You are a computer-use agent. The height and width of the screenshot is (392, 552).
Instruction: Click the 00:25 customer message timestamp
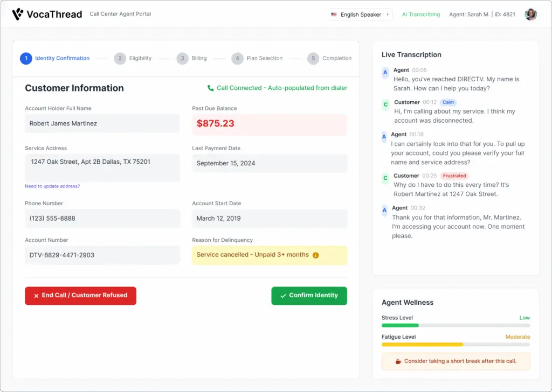pyautogui.click(x=429, y=176)
